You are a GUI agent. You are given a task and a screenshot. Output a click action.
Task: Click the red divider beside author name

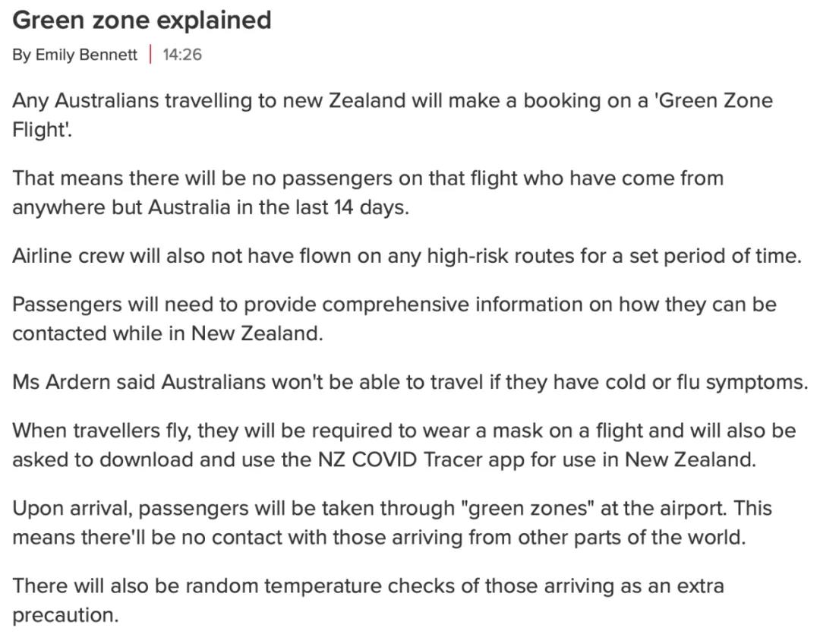tap(150, 55)
